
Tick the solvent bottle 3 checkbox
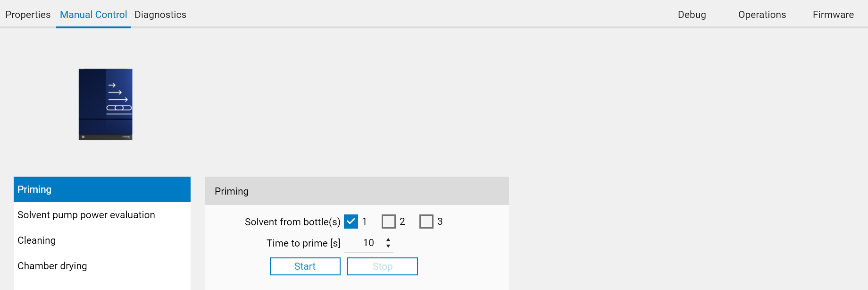click(x=426, y=222)
